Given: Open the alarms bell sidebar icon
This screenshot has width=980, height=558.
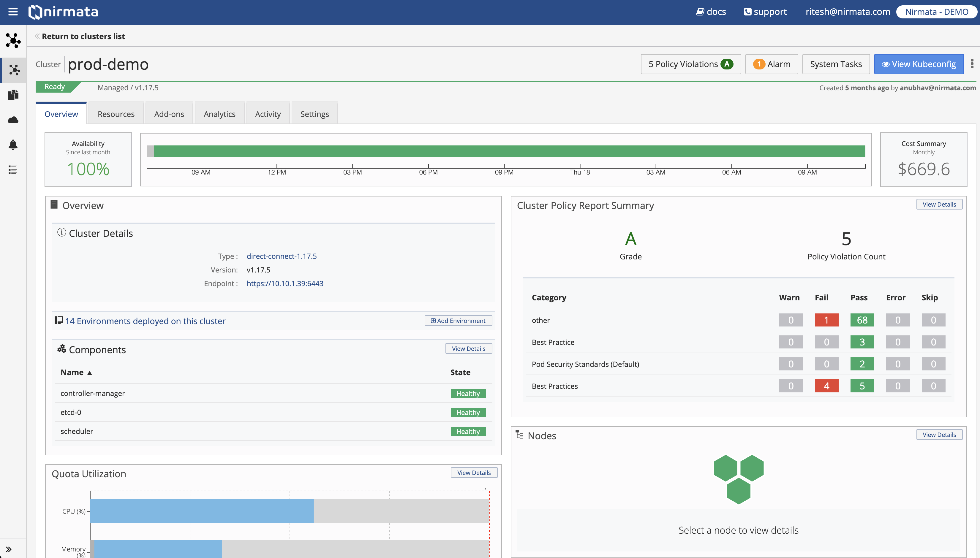Looking at the screenshot, I should point(13,145).
